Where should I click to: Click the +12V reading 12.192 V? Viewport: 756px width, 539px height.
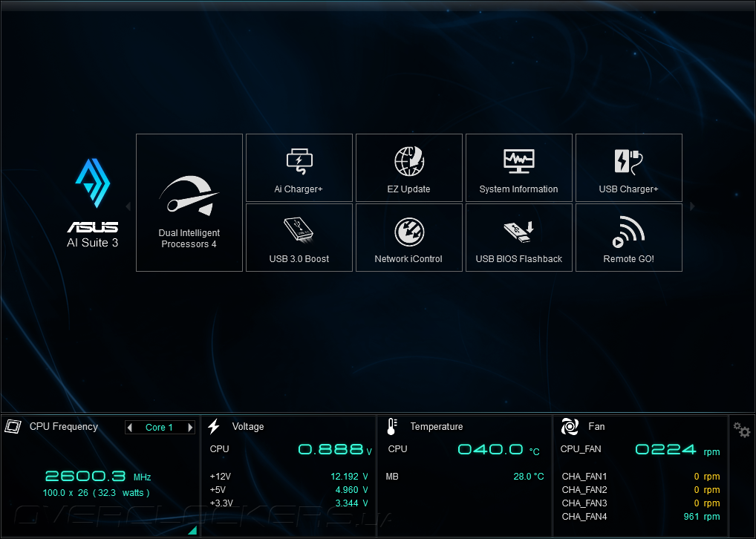point(349,477)
